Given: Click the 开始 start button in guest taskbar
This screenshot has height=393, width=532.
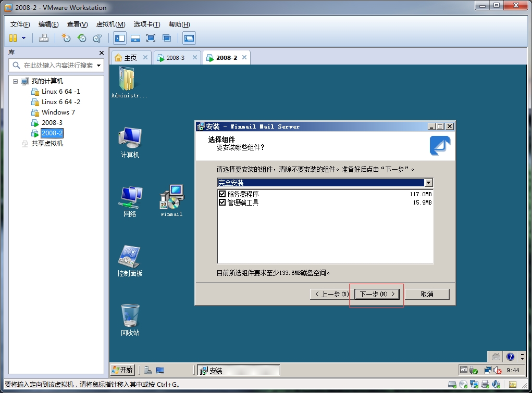Looking at the screenshot, I should coord(123,370).
